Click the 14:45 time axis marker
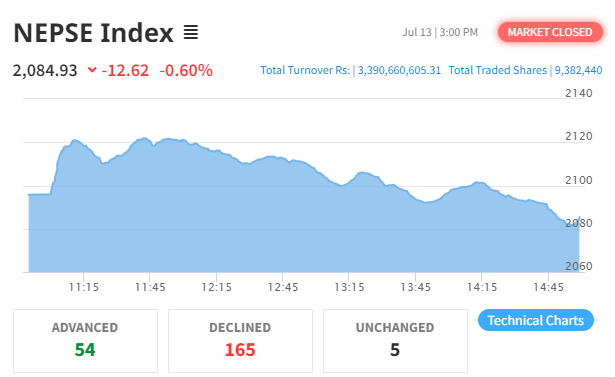615x377 pixels. coord(548,287)
